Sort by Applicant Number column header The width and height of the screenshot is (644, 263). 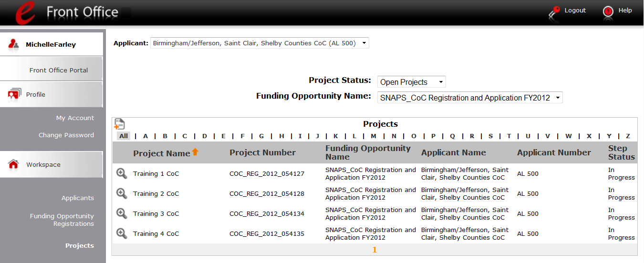(x=554, y=152)
